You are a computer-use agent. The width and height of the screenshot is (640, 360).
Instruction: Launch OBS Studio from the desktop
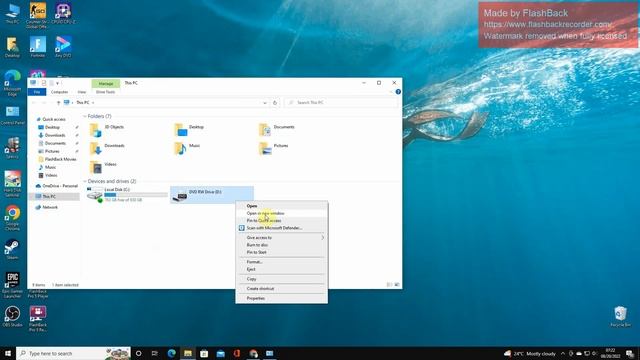[12, 316]
